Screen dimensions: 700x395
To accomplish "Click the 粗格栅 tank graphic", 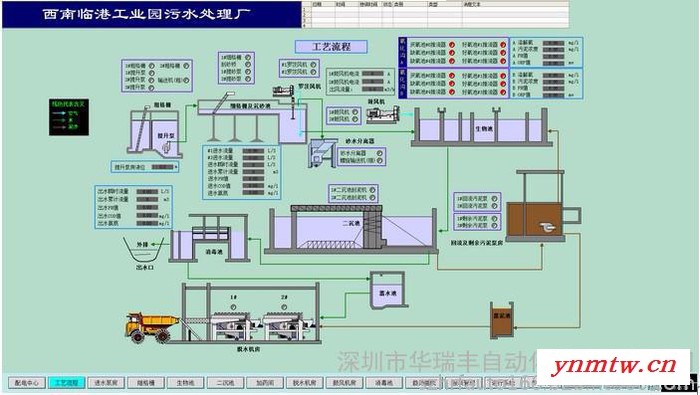I will [x=154, y=132].
